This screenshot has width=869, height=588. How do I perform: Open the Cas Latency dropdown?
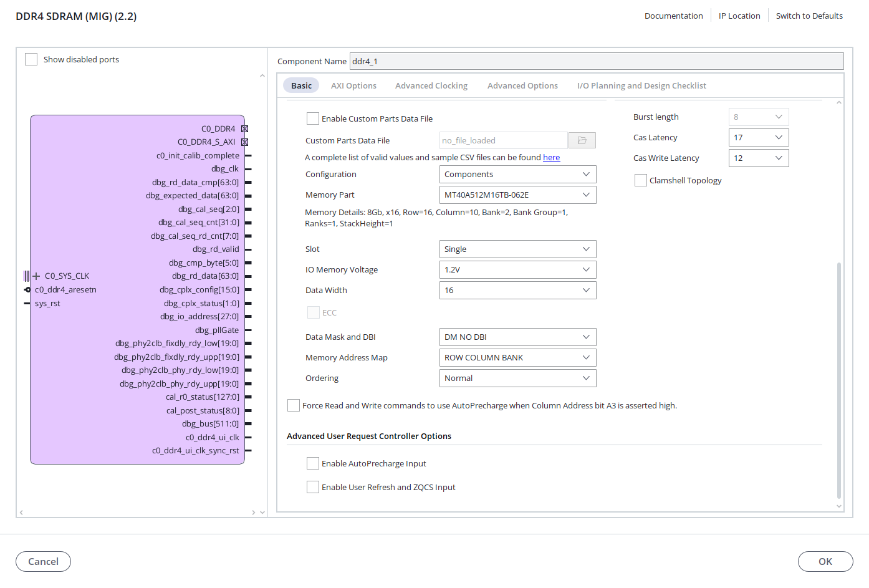[759, 137]
